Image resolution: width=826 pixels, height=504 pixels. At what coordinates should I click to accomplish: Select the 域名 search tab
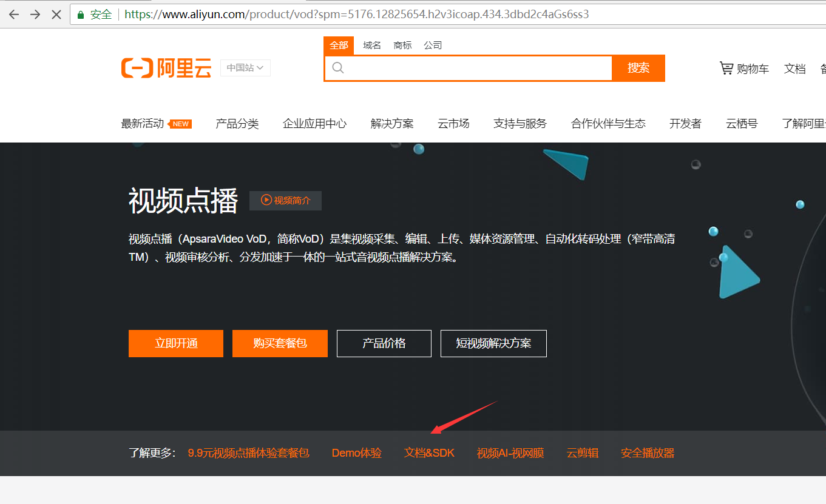click(x=372, y=45)
